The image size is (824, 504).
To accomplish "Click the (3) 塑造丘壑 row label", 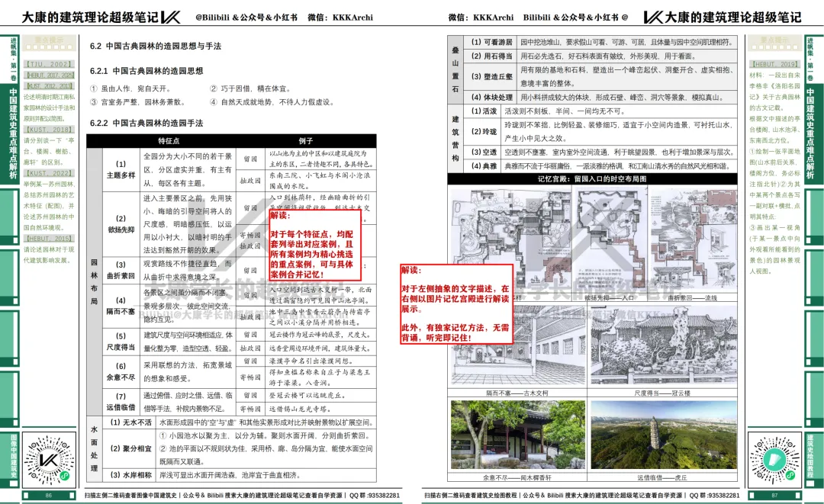I will (x=491, y=76).
